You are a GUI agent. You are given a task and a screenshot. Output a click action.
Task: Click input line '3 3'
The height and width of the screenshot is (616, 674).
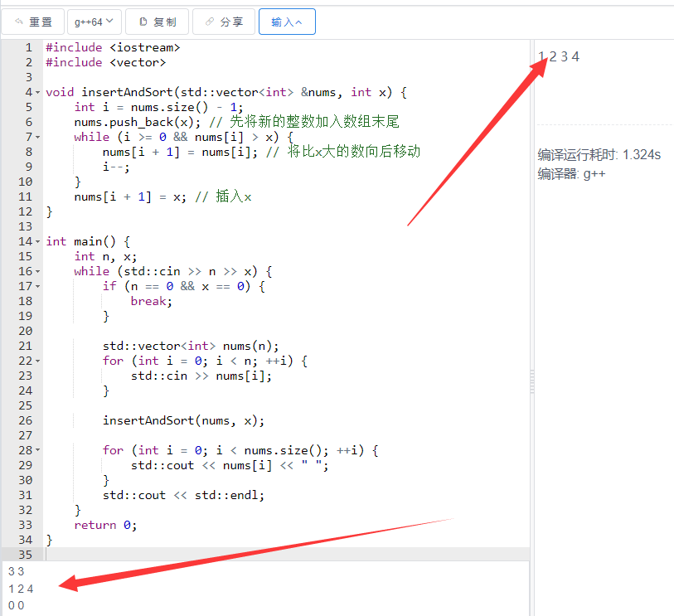point(17,571)
